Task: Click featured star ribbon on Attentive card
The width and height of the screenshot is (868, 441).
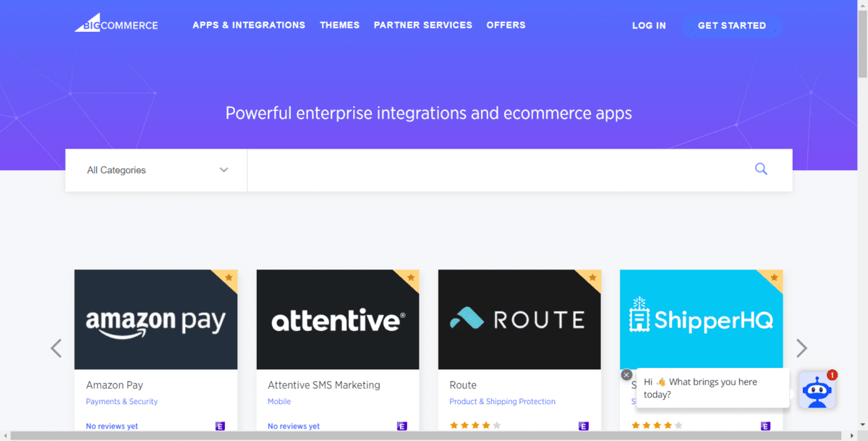Action: click(x=410, y=277)
